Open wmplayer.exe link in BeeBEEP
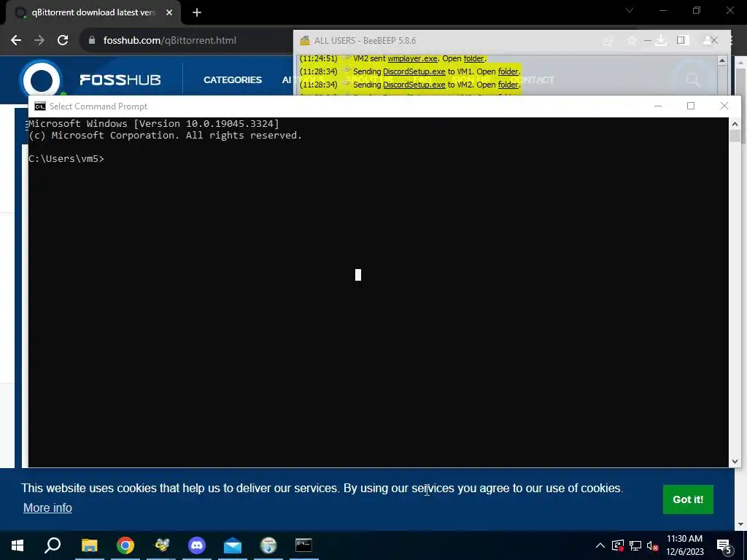The width and height of the screenshot is (747, 560). click(413, 58)
